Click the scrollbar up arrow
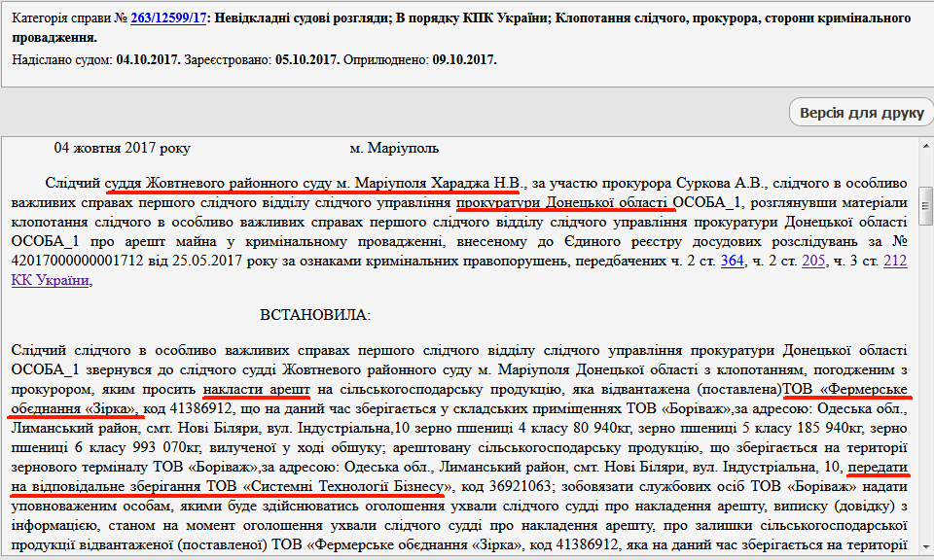 [925, 147]
